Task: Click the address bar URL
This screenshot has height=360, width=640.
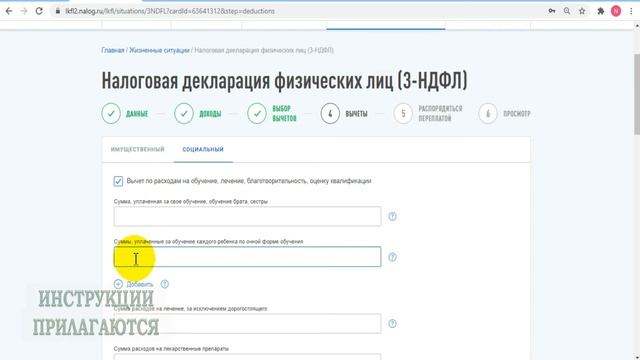Action: point(170,11)
